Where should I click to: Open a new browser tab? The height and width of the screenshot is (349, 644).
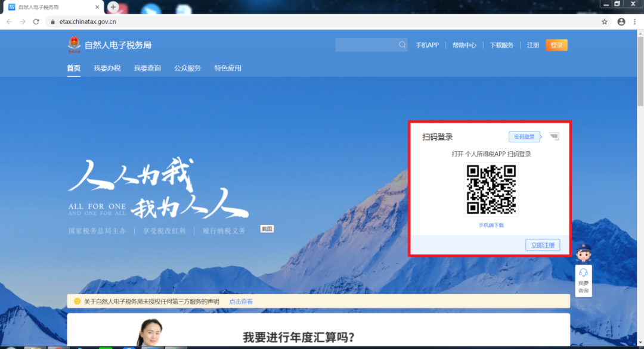(113, 7)
